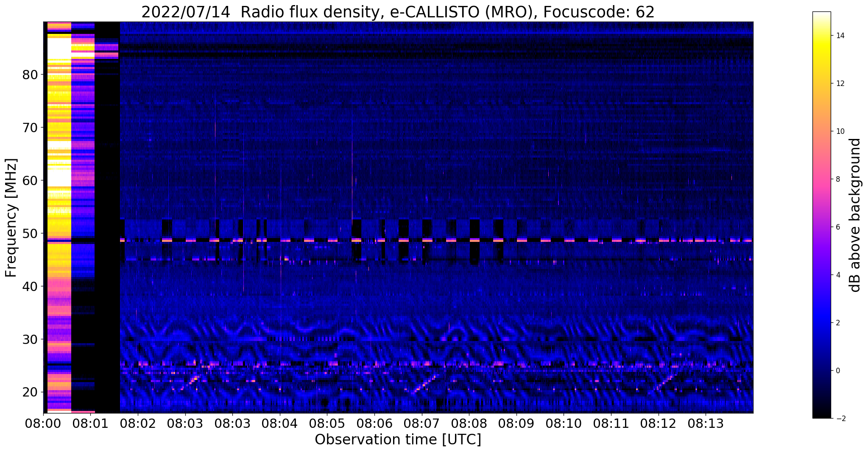The height and width of the screenshot is (452, 868).
Task: Click the 08:13 time tick label
Action: tap(706, 423)
